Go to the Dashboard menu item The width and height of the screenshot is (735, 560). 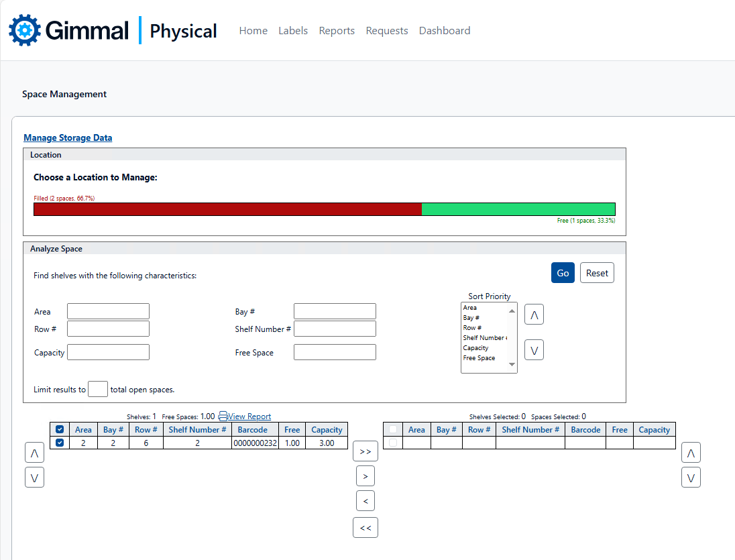pyautogui.click(x=445, y=31)
